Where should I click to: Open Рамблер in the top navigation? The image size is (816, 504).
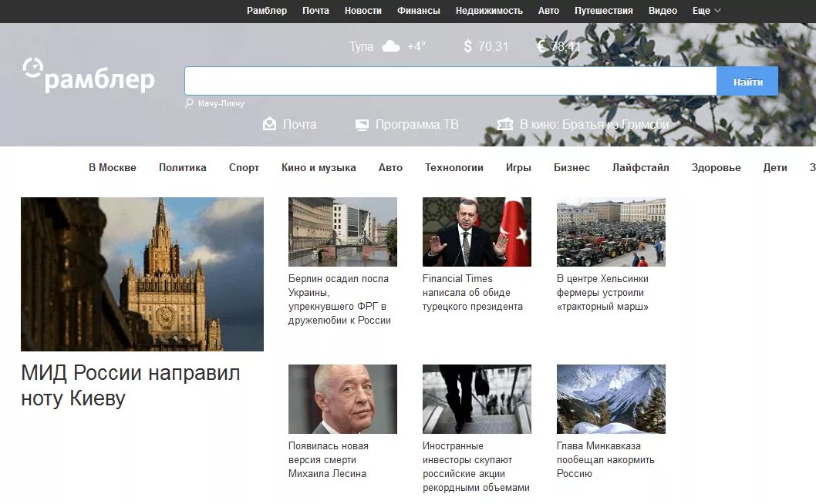point(266,10)
